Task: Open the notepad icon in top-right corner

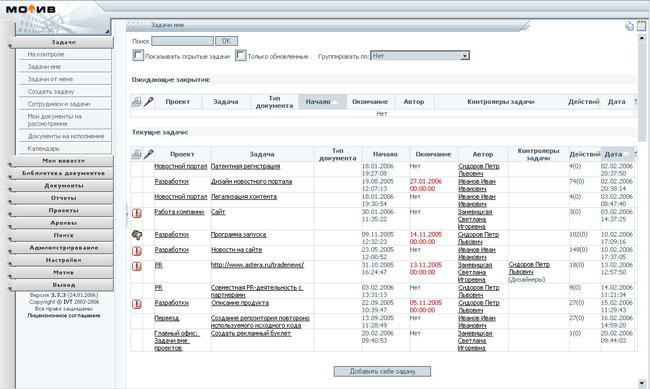Action: 641,26
